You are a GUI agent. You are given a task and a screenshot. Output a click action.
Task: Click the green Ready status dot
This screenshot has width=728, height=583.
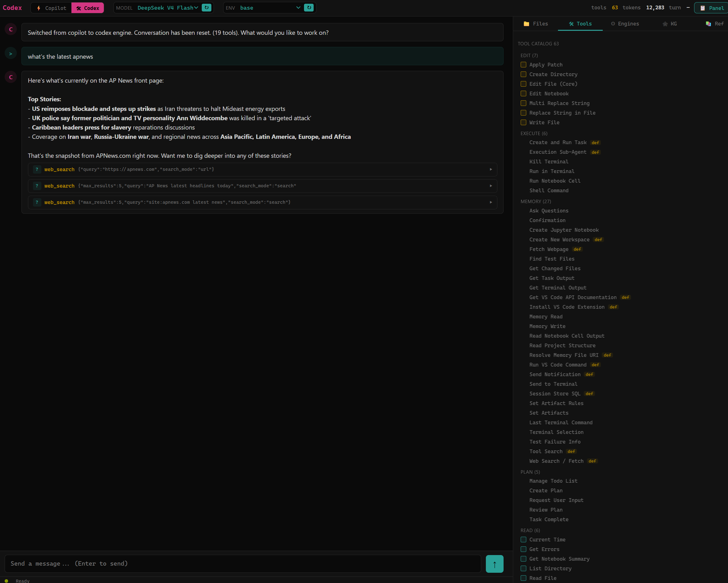pos(7,581)
